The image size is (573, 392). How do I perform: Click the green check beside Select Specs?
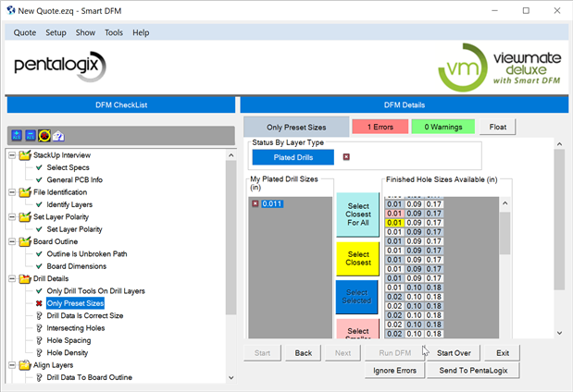pyautogui.click(x=39, y=167)
